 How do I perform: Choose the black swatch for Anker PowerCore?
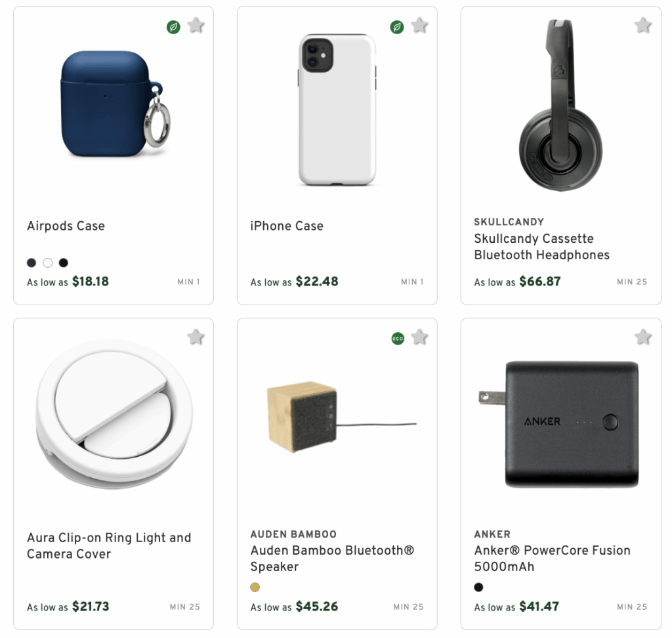pyautogui.click(x=479, y=587)
